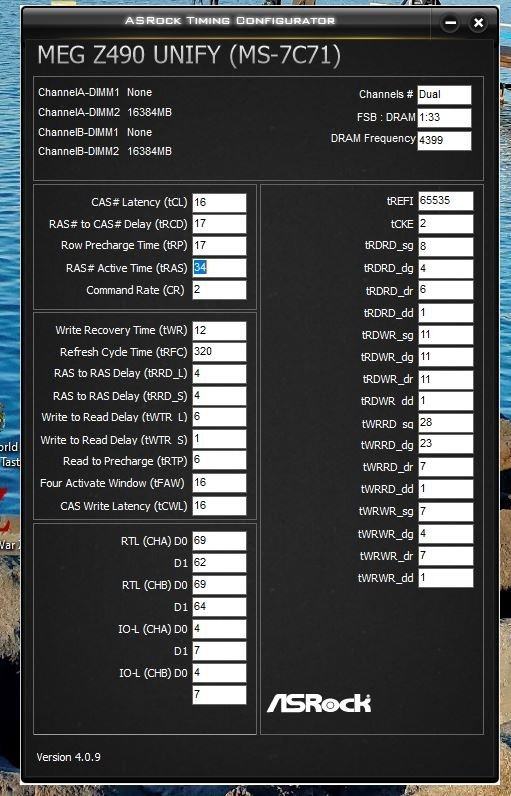Edit the tWRRD_dg field showing 23
The width and height of the screenshot is (511, 796).
click(x=446, y=444)
